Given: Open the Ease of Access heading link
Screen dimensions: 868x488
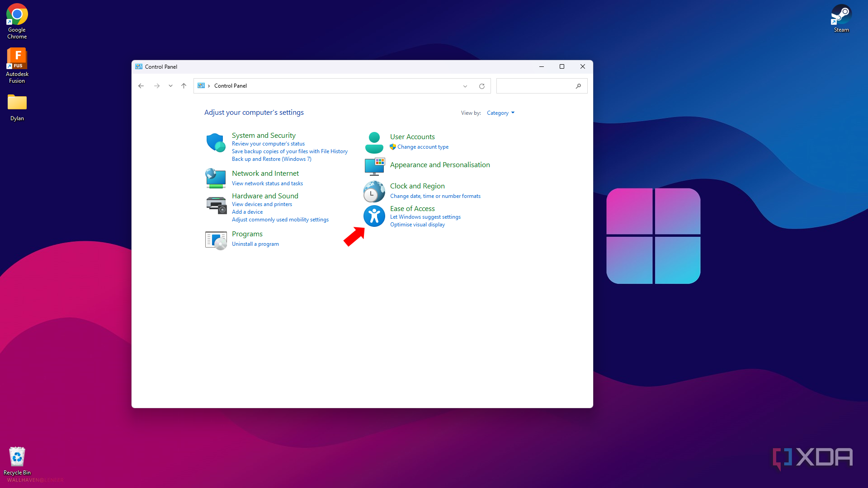Looking at the screenshot, I should pyautogui.click(x=412, y=209).
